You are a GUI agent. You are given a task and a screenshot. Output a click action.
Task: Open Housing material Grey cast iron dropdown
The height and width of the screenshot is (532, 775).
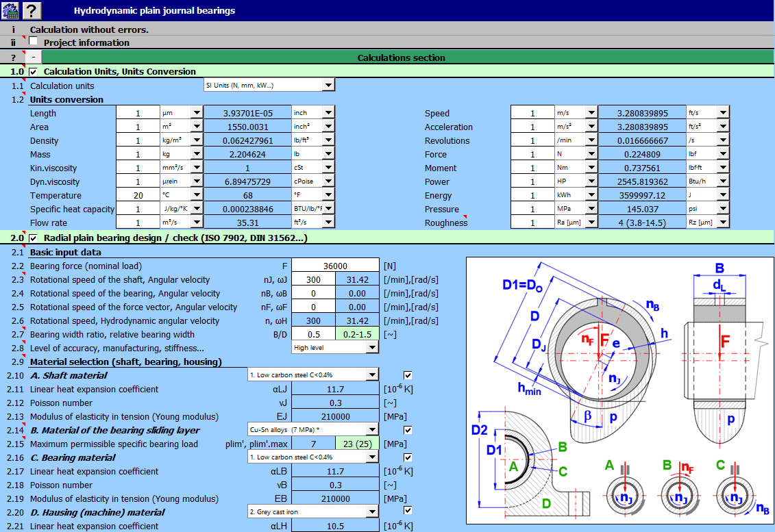[371, 511]
